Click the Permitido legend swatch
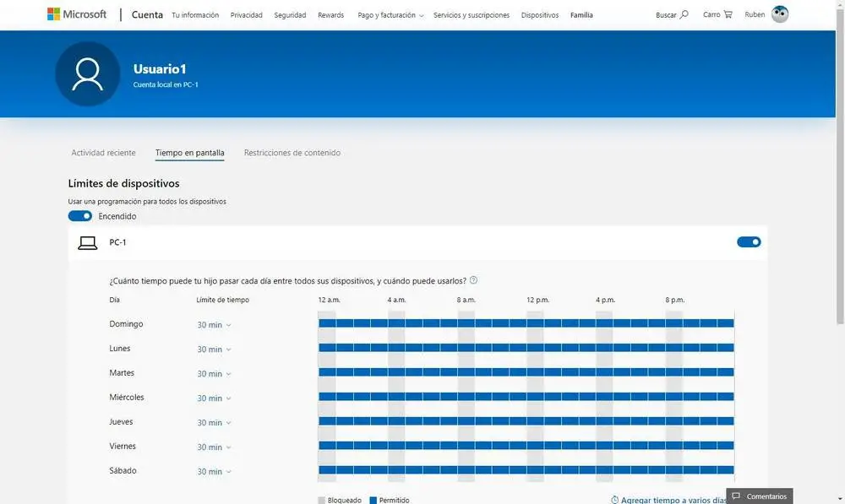The height and width of the screenshot is (504, 845). pos(373,501)
